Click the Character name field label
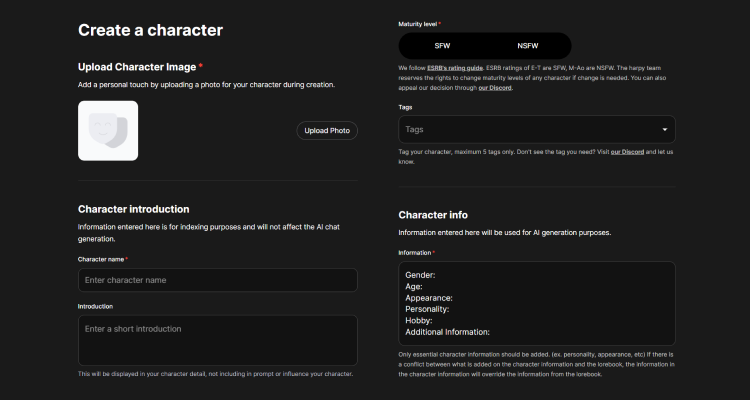The width and height of the screenshot is (750, 400). click(101, 259)
